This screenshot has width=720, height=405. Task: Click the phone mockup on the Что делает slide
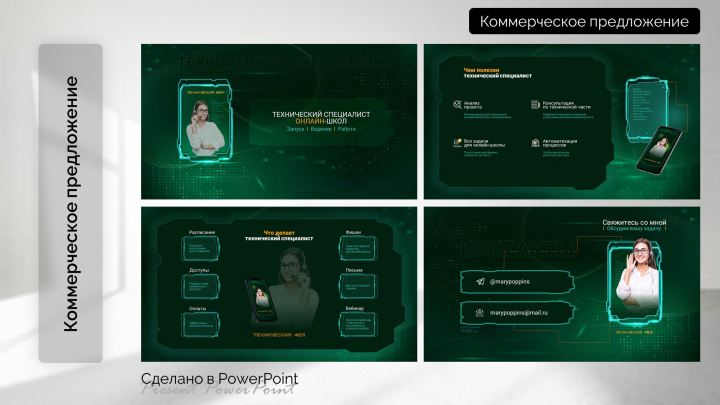261,300
